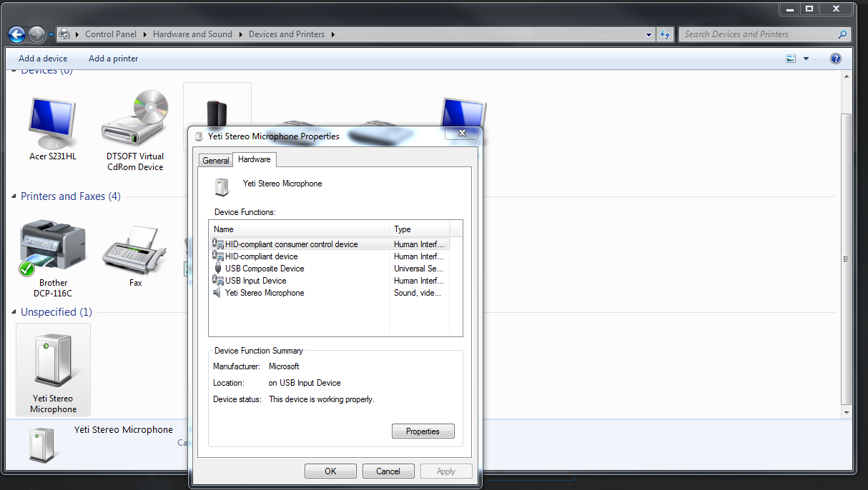Select the DTSOFT Virtual CdRom Device icon
The height and width of the screenshot is (490, 868).
(135, 119)
